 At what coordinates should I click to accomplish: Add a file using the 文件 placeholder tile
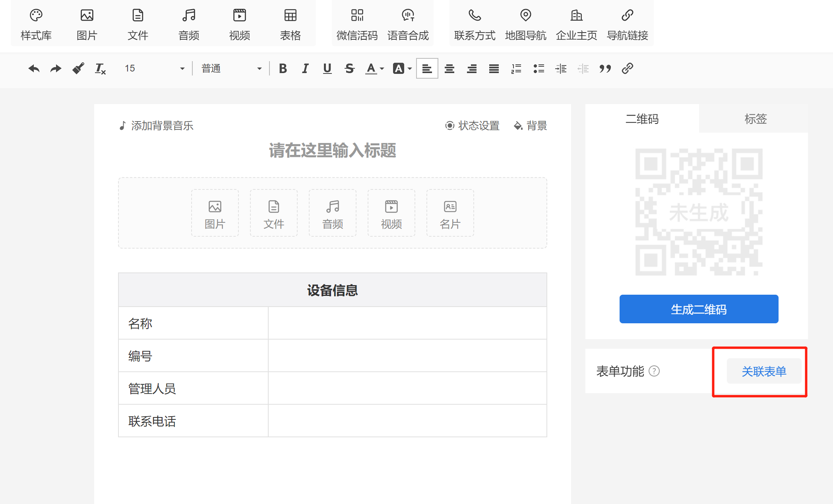274,213
